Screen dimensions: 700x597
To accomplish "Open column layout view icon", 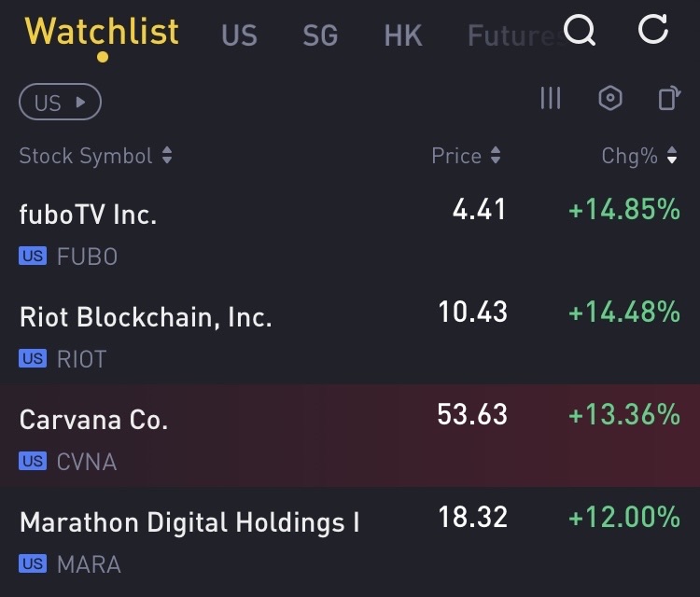I will pos(551,98).
